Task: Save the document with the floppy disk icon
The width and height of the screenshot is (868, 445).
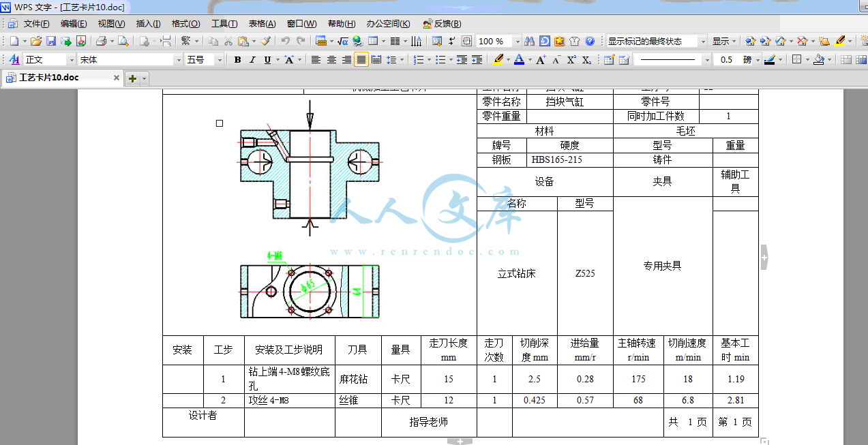Action: point(51,41)
